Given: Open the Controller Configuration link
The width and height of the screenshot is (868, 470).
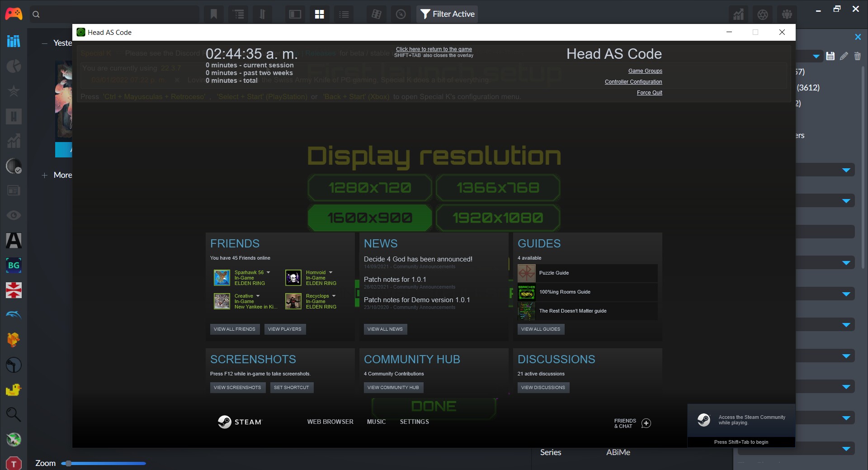Looking at the screenshot, I should coord(633,82).
